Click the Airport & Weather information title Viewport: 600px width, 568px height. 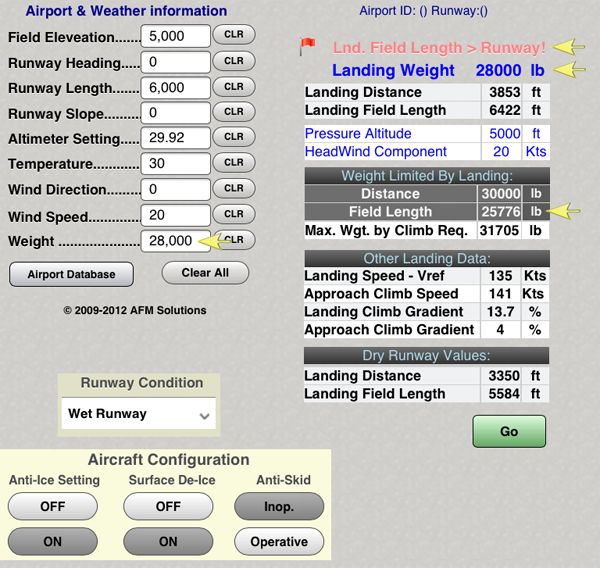pos(126,11)
